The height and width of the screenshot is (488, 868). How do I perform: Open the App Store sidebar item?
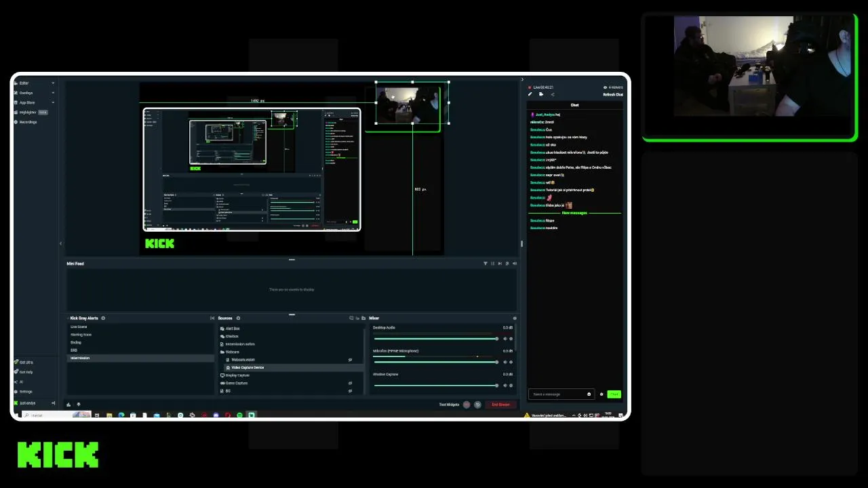(26, 102)
